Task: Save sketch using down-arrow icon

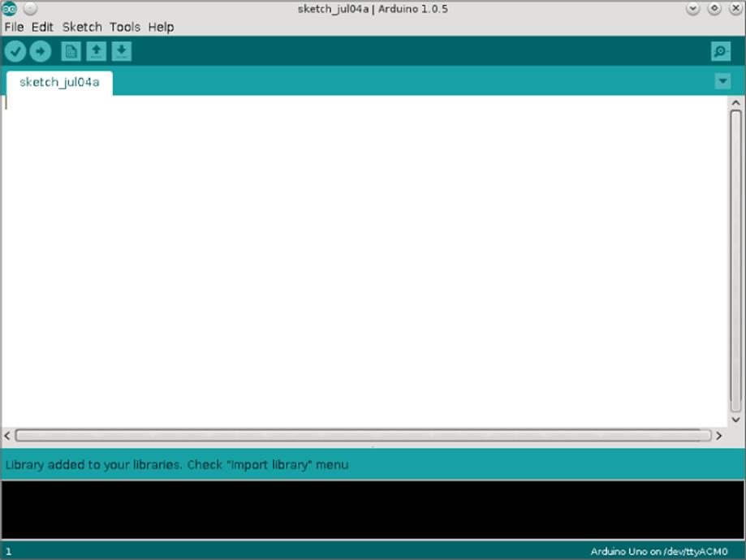Action: (x=121, y=52)
